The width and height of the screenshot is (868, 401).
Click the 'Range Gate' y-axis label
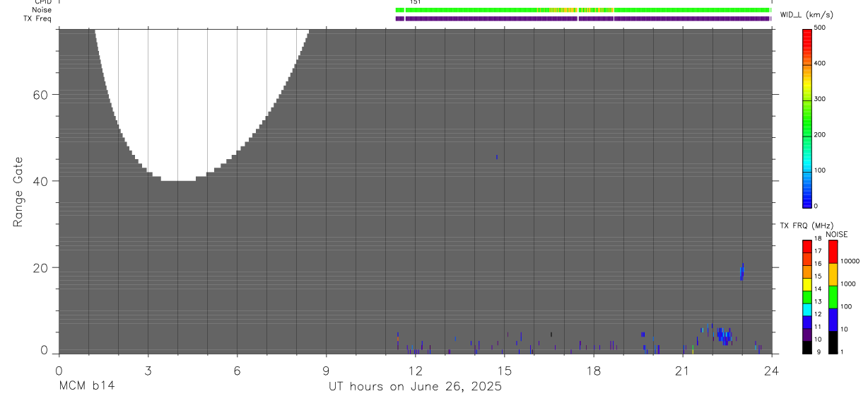[19, 192]
